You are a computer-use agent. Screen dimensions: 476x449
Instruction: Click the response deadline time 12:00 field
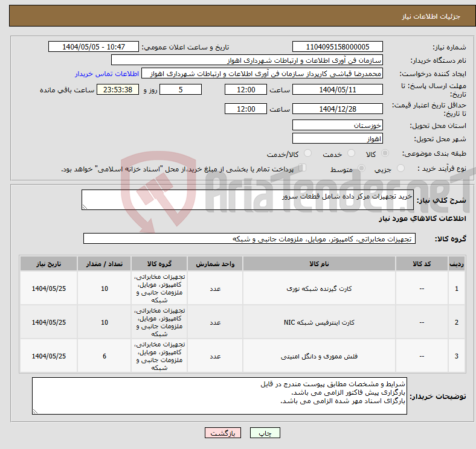click(246, 89)
